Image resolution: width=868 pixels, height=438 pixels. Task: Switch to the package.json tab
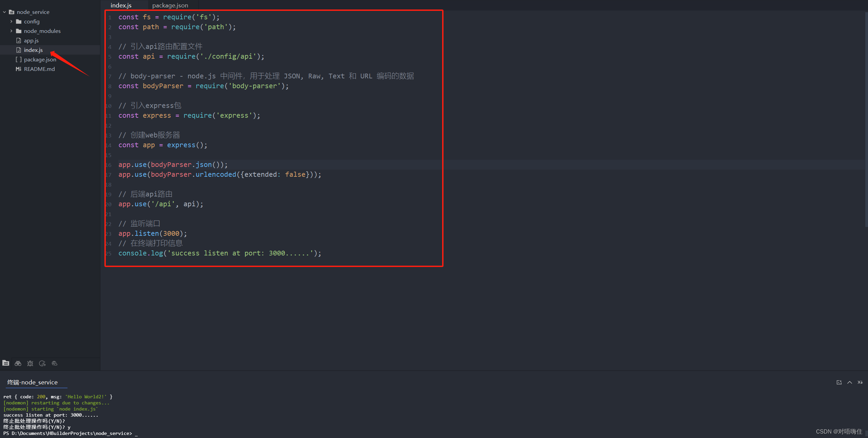pos(170,5)
